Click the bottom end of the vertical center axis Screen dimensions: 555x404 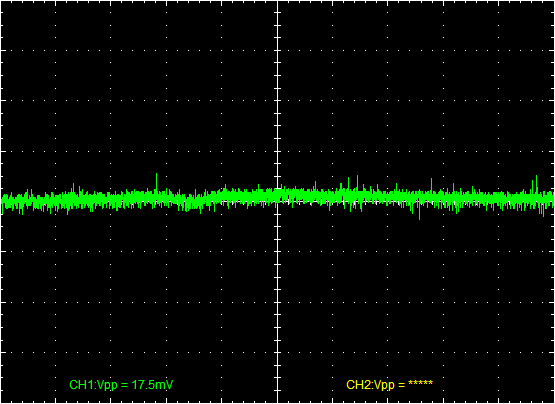pyautogui.click(x=278, y=402)
